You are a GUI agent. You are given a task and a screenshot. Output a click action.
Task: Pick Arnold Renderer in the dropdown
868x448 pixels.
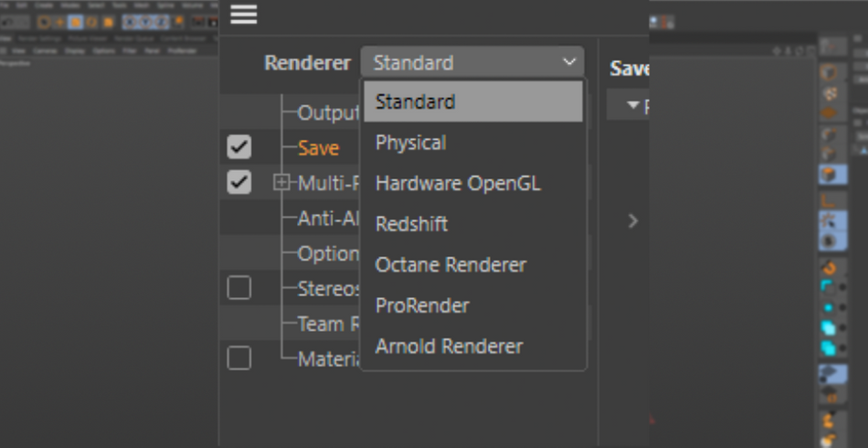coord(449,347)
